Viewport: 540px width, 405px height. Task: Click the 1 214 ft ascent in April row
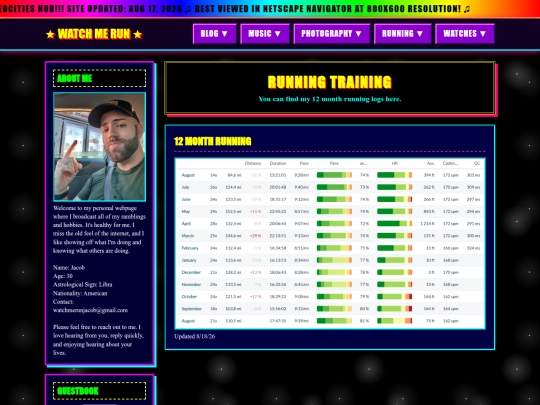[427, 224]
